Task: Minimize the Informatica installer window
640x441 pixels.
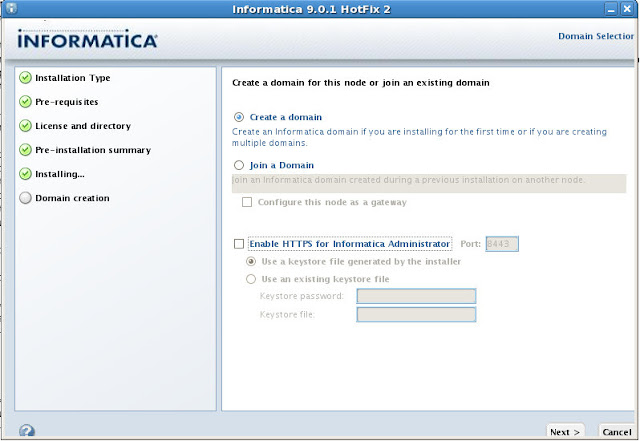Action: pyautogui.click(x=611, y=9)
